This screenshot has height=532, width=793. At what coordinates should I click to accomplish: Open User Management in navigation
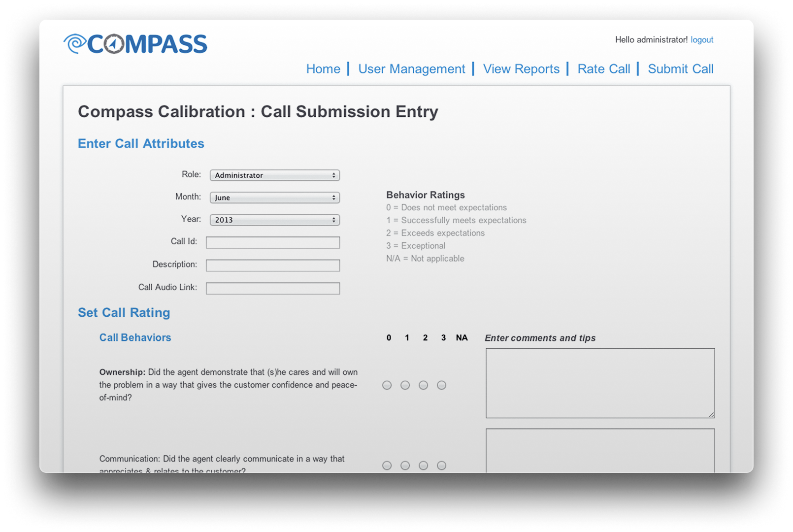point(411,69)
